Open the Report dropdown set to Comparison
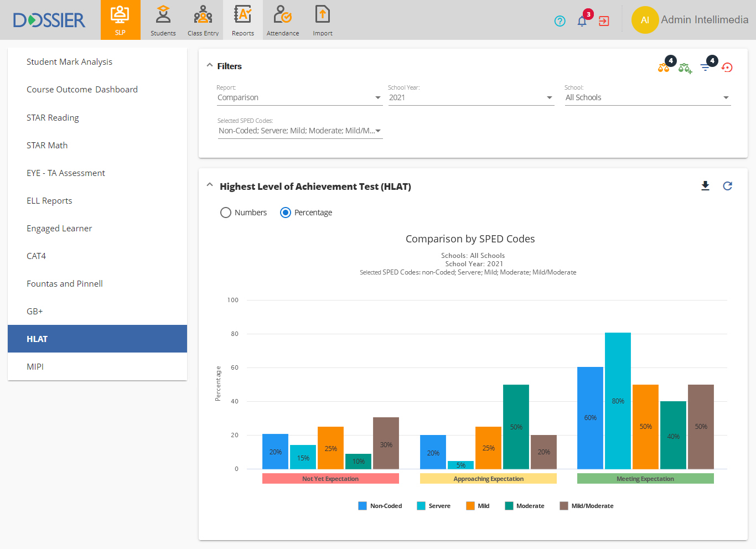Image resolution: width=756 pixels, height=549 pixels. click(299, 97)
